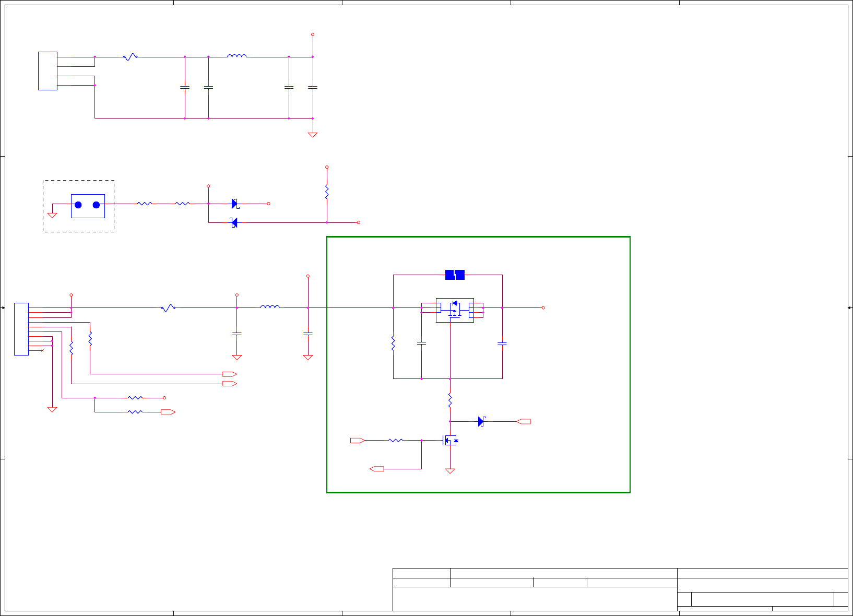Click the terminal circle ending the lower diode line

pos(359,222)
